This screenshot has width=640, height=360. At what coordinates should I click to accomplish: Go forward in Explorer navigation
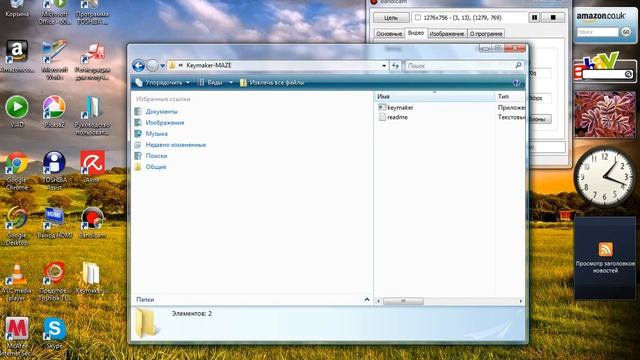pyautogui.click(x=152, y=66)
